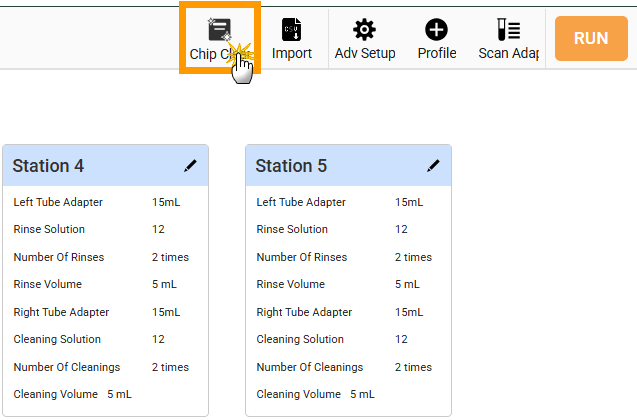Viewport: 637px width, 420px height.
Task: Click Station 4 Rinse Volume value
Action: point(165,284)
